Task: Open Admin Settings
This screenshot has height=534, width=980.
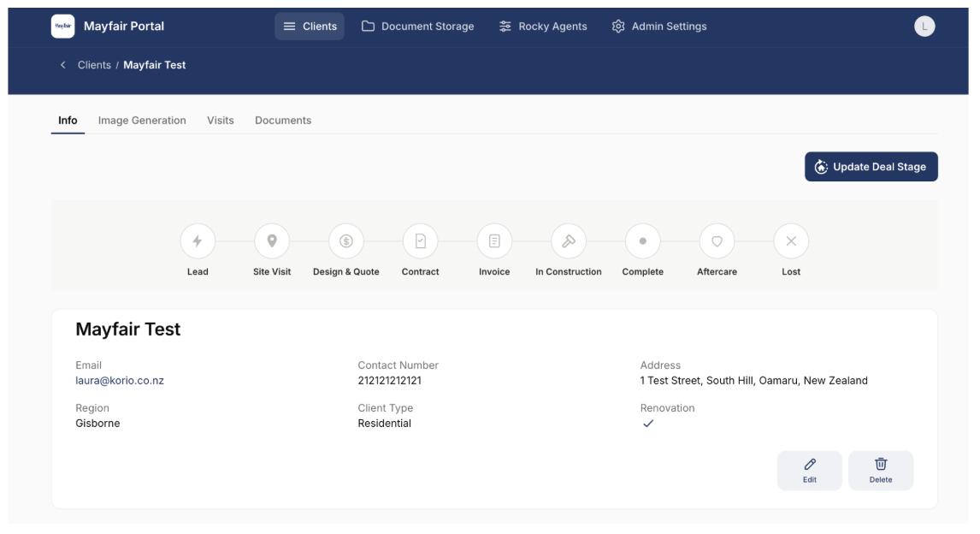Action: coord(658,27)
